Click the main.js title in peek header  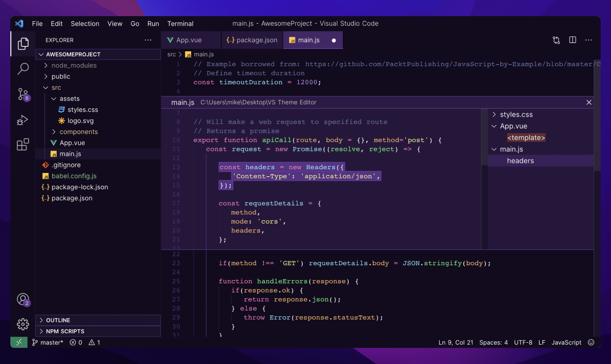tap(183, 103)
